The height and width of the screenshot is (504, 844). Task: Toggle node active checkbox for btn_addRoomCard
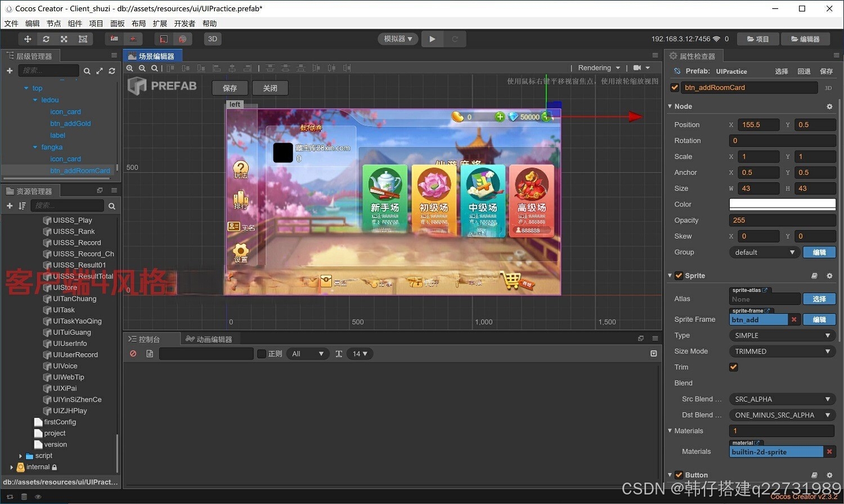tap(675, 88)
